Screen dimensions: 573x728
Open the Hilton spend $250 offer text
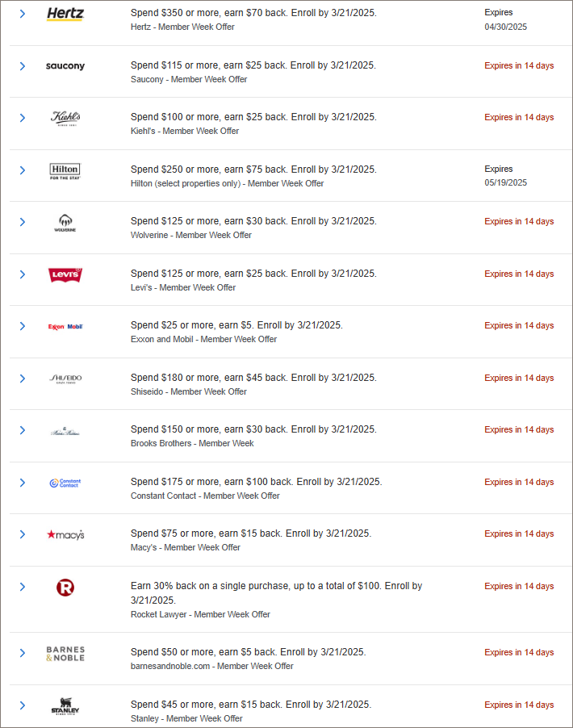253,169
